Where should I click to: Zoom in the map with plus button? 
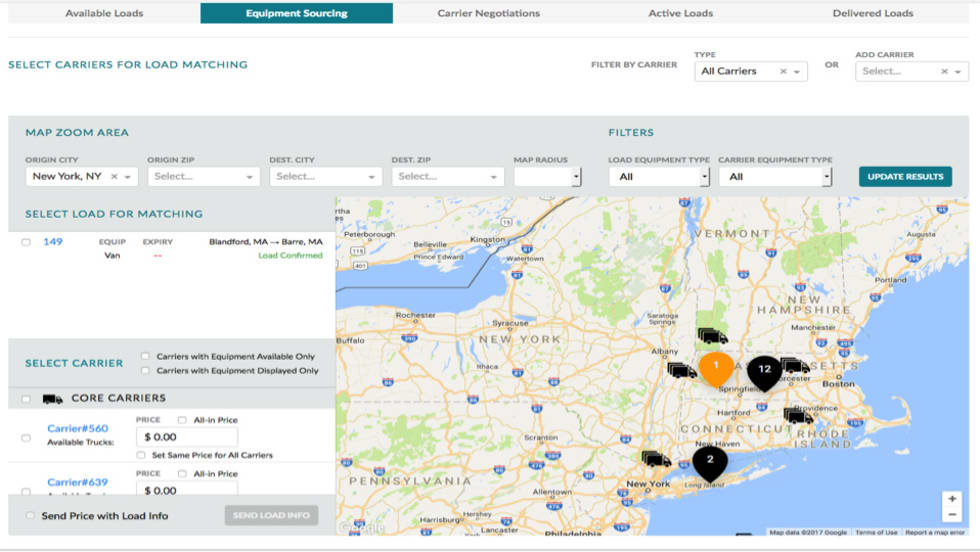pos(951,499)
